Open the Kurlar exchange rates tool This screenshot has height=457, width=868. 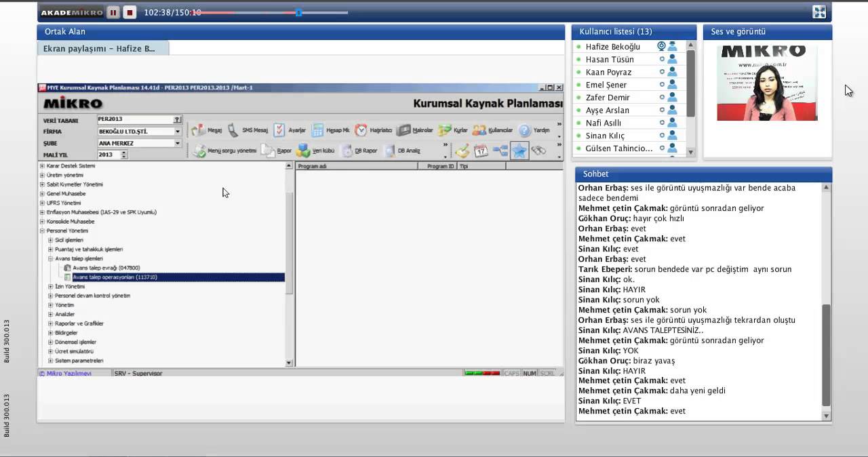click(453, 130)
